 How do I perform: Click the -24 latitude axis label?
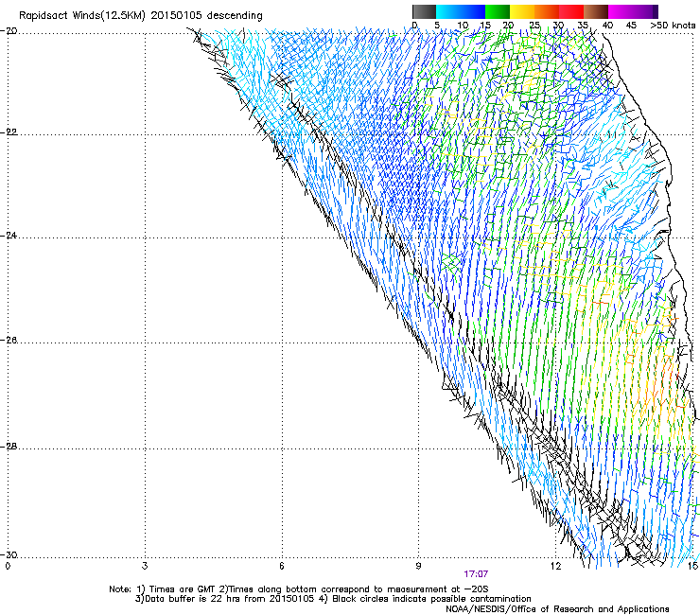(x=9, y=235)
